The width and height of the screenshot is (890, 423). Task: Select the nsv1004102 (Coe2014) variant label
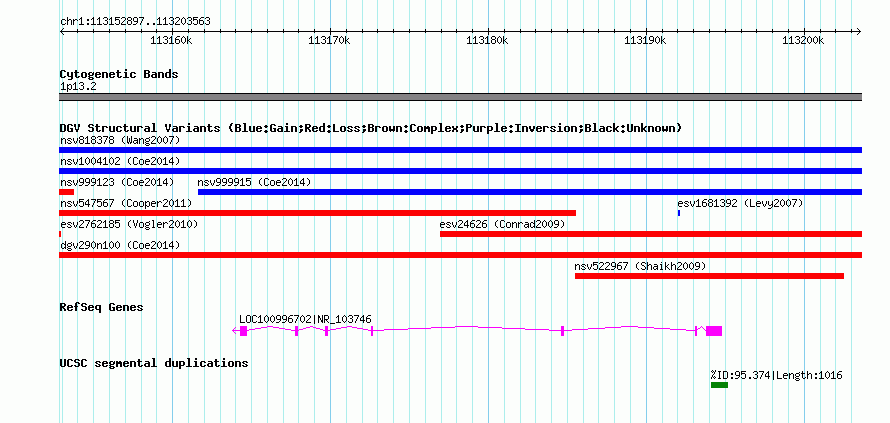tap(120, 161)
